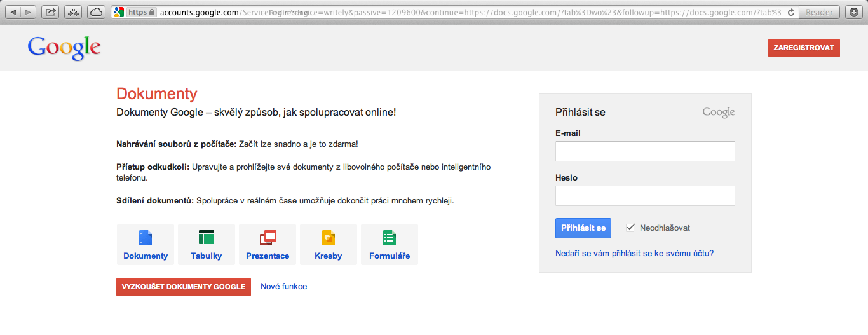Click VYZKOUŠET DOKUMENTY GOOGLE button

[184, 287]
